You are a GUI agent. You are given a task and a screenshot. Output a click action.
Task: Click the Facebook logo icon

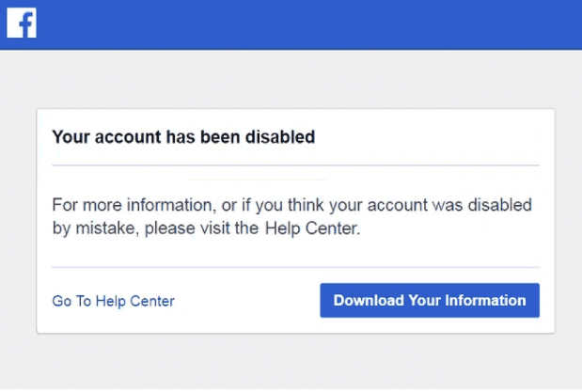[21, 23]
